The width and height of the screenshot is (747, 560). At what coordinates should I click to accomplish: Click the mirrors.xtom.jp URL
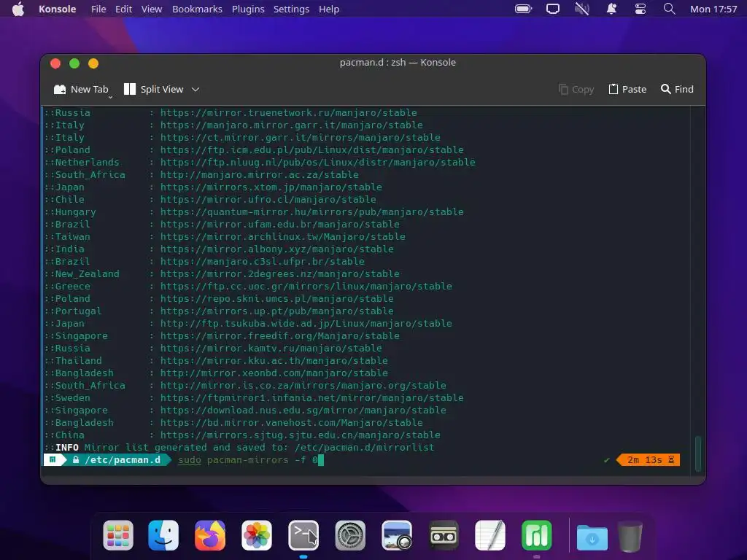point(271,187)
